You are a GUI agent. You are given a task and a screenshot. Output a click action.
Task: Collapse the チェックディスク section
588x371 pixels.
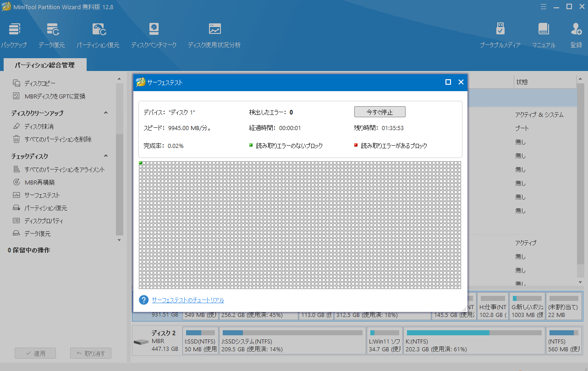[106, 156]
